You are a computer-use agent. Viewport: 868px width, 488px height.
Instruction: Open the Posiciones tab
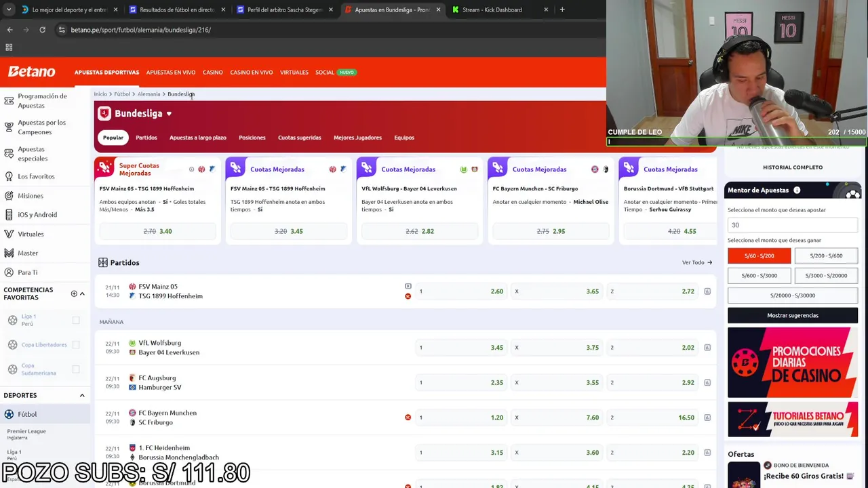(252, 138)
